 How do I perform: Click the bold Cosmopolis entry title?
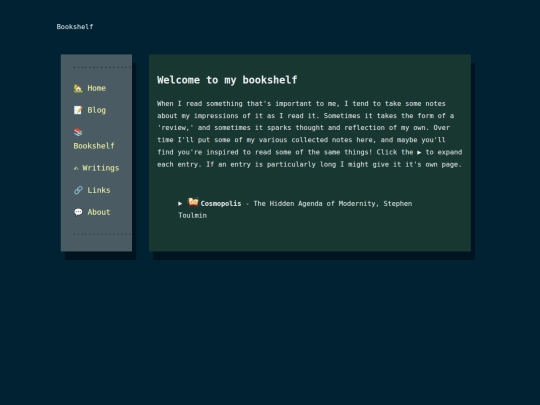pyautogui.click(x=221, y=204)
